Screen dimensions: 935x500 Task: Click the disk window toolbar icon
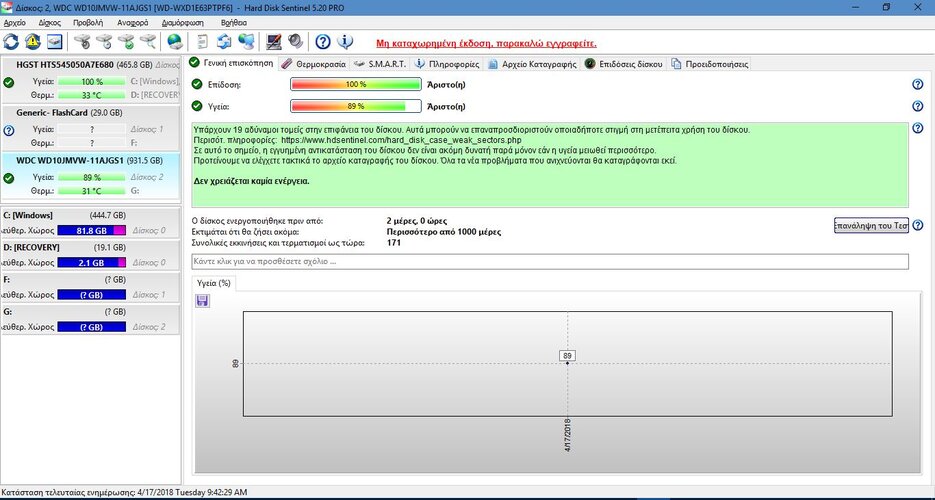click(x=55, y=42)
